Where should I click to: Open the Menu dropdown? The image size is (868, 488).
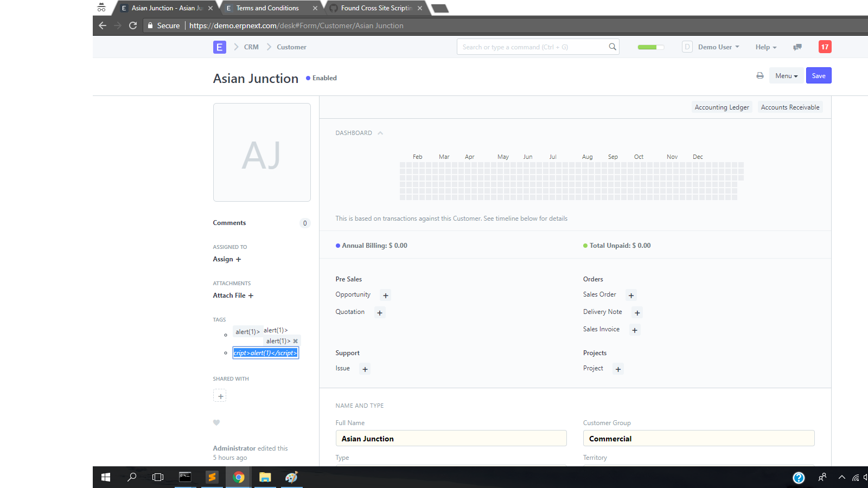786,75
